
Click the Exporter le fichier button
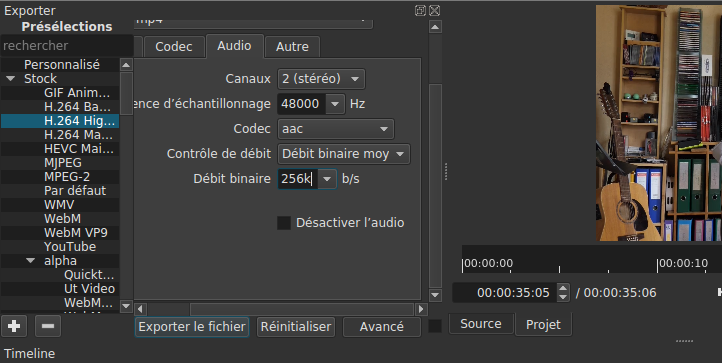[x=192, y=327]
